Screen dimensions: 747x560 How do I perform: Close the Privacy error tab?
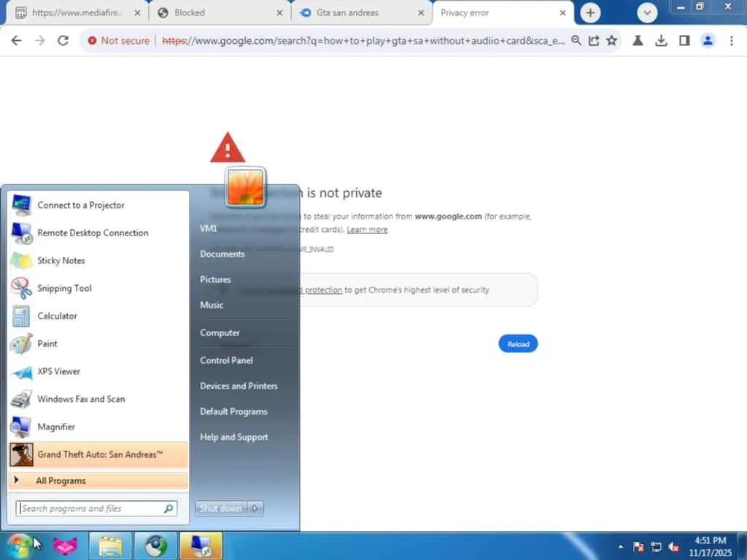(x=562, y=13)
